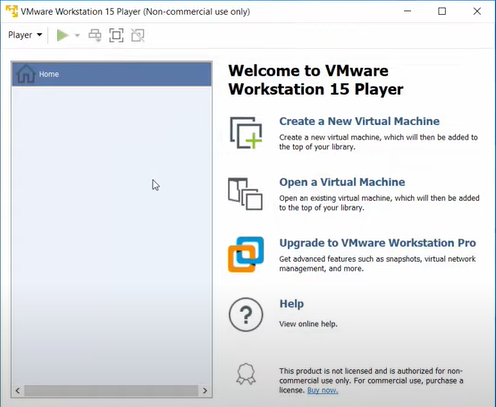Click the library horizontal scrollbar thumb
496x407 pixels.
[111, 391]
